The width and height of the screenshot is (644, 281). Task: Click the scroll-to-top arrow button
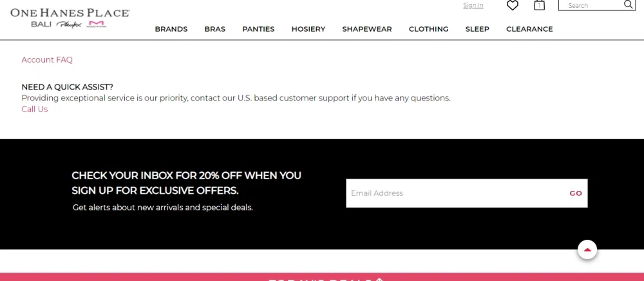(x=587, y=249)
